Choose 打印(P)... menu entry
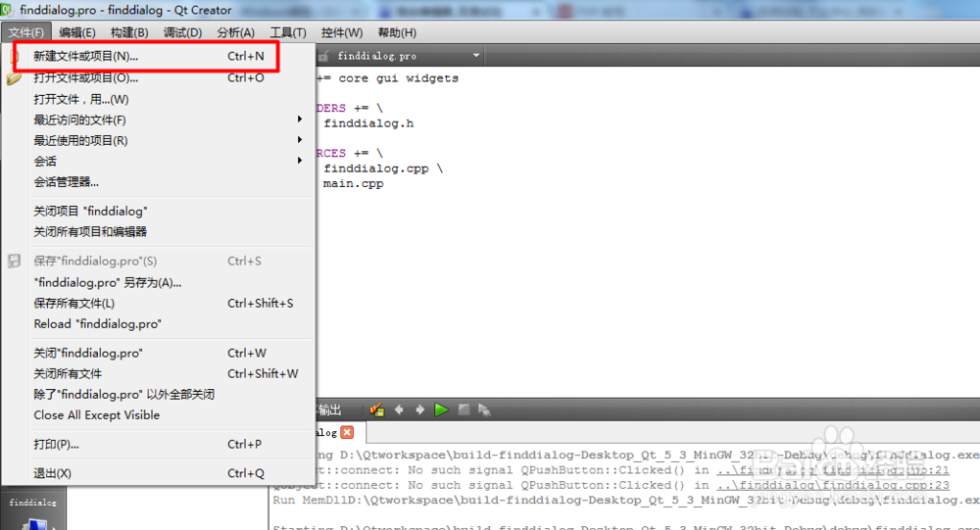 [158, 445]
